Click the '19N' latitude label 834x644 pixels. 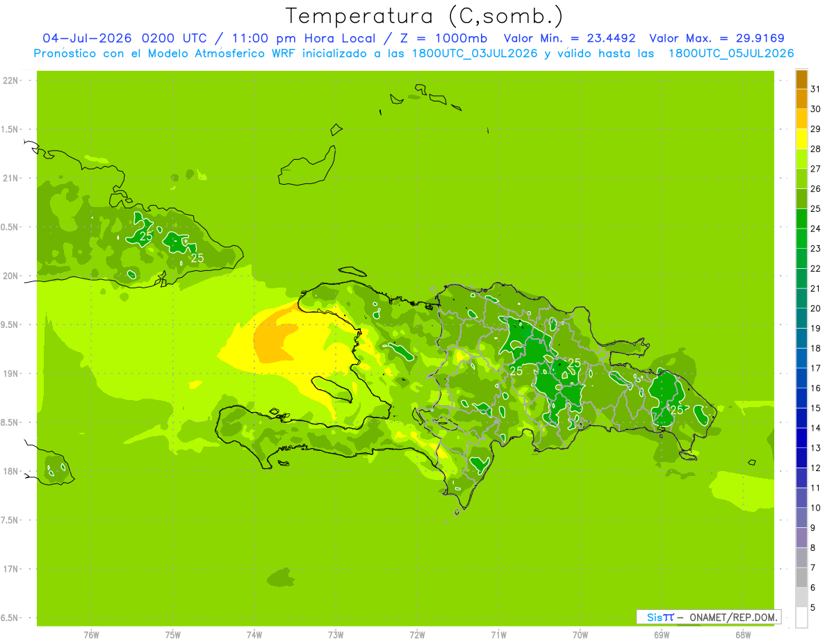tap(11, 374)
